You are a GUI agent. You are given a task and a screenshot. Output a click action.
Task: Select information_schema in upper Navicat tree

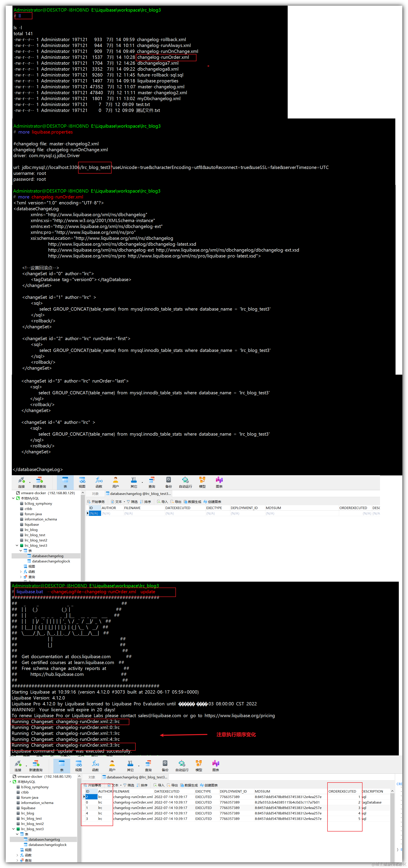39,519
